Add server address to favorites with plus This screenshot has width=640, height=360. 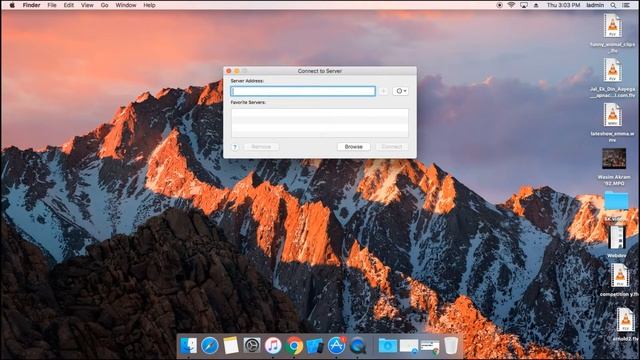[x=383, y=91]
